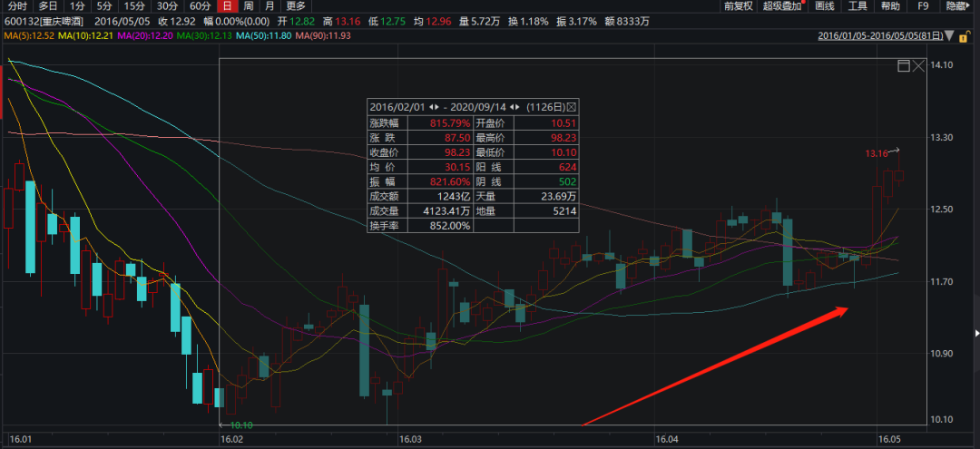Open the 超级叠加 overlay feature
Screen dimensions: 980x449
[x=781, y=6]
